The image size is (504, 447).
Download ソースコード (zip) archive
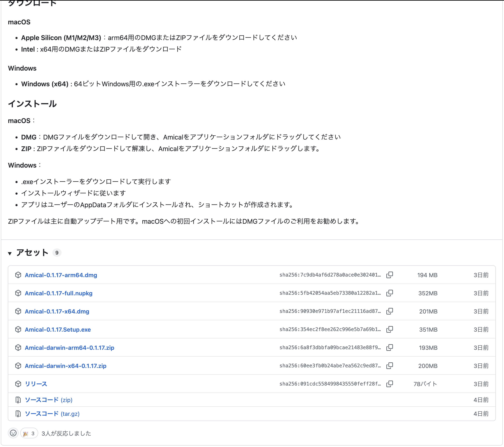[x=48, y=400]
